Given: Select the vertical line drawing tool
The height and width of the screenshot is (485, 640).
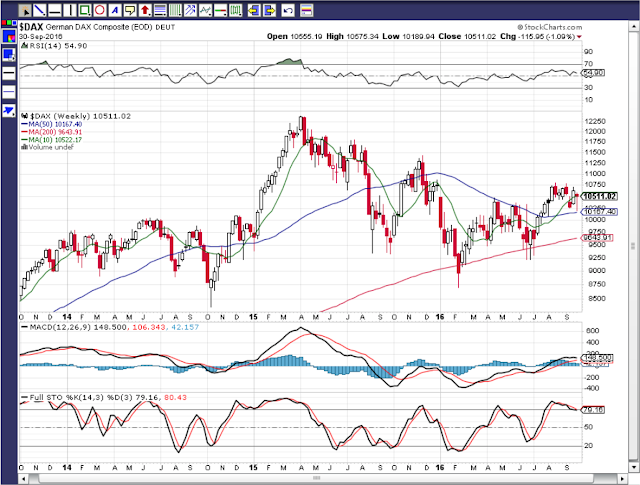Looking at the screenshot, I should coord(70,10).
